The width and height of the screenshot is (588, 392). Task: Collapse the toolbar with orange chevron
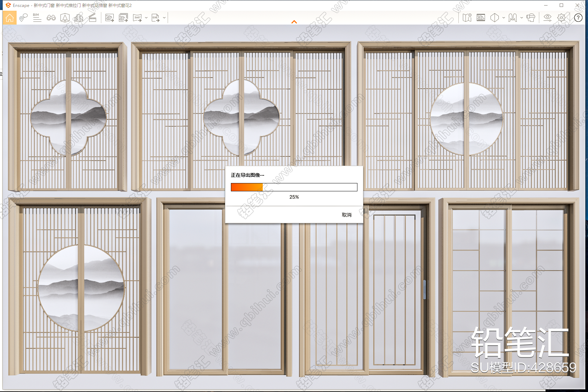point(294,22)
